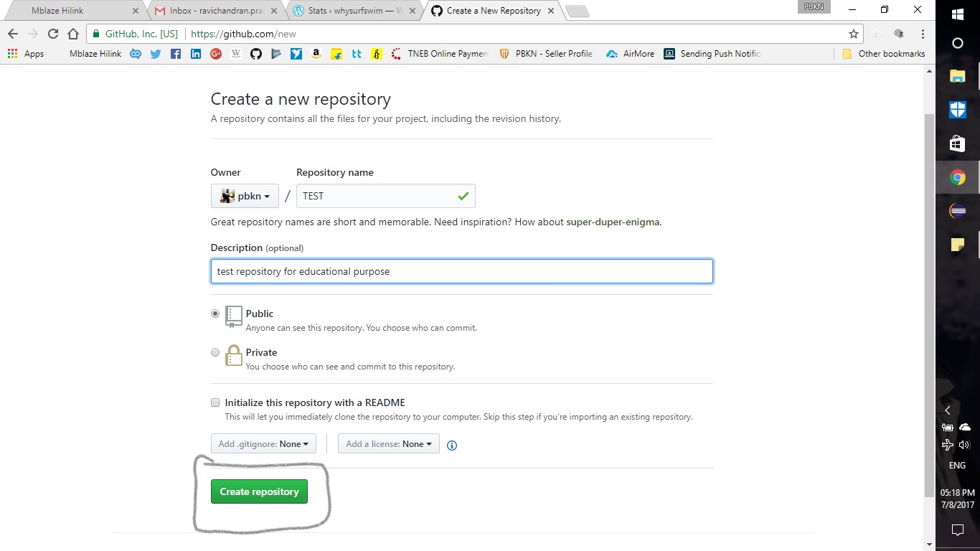Open the LinkedIn bookmark icon
The width and height of the screenshot is (980, 551).
(x=195, y=54)
